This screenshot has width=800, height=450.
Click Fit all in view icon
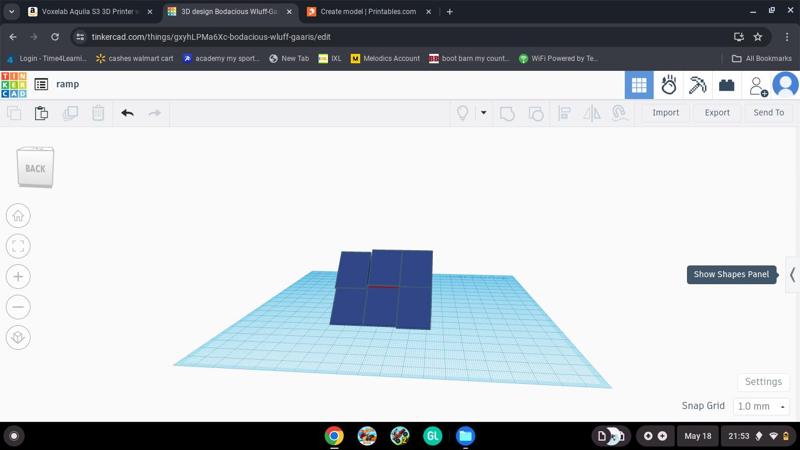click(x=18, y=246)
